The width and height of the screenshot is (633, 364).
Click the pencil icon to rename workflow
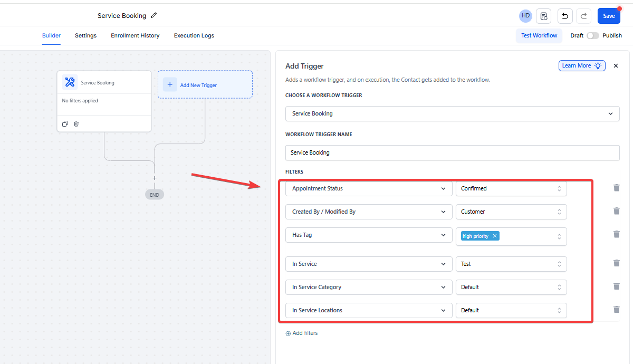click(x=154, y=16)
